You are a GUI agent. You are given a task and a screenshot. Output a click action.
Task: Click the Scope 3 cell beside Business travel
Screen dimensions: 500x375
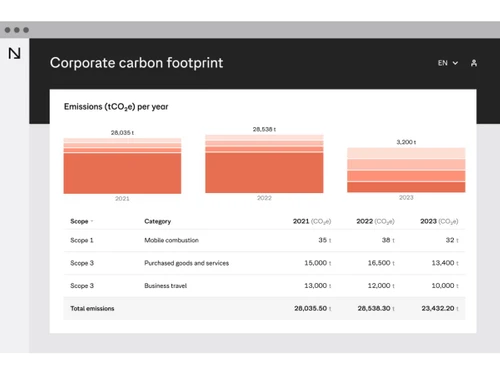click(x=82, y=286)
